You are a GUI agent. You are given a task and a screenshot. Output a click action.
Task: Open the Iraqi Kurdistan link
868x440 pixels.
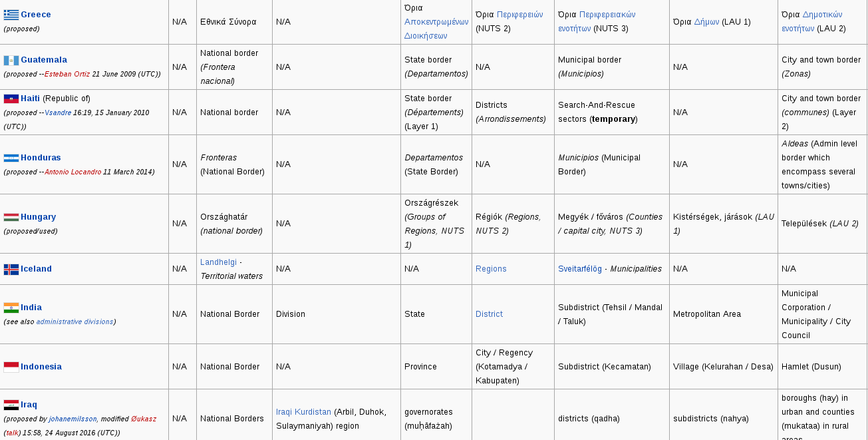click(x=303, y=412)
